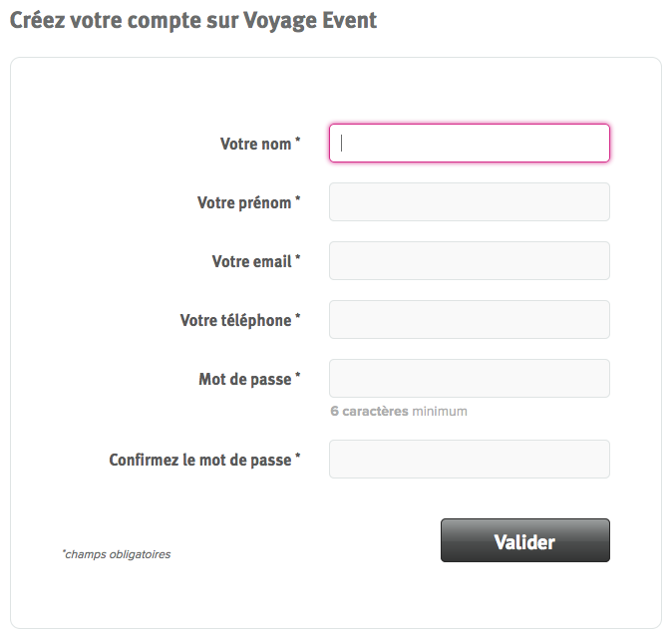
Task: Select the Votre email label text
Action: [252, 261]
